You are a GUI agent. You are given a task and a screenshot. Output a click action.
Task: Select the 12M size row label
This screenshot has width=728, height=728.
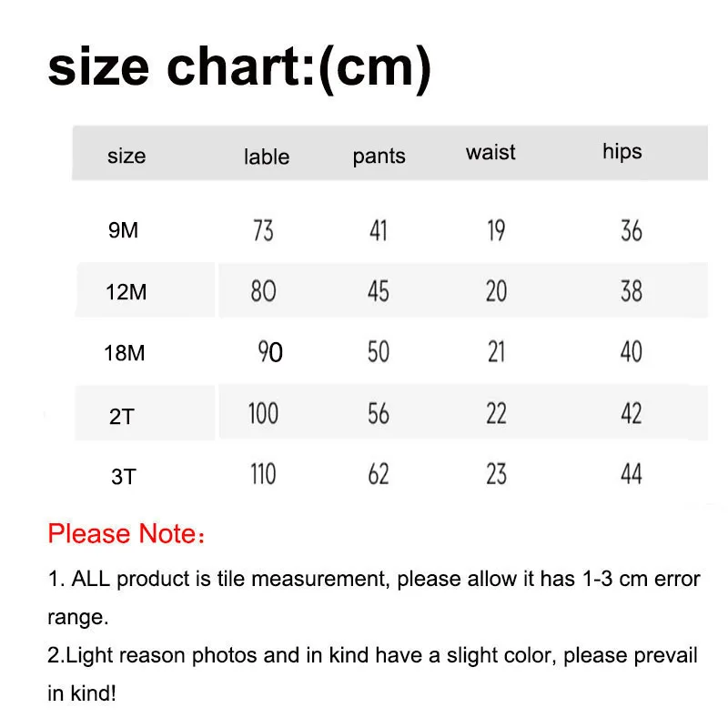(x=126, y=292)
